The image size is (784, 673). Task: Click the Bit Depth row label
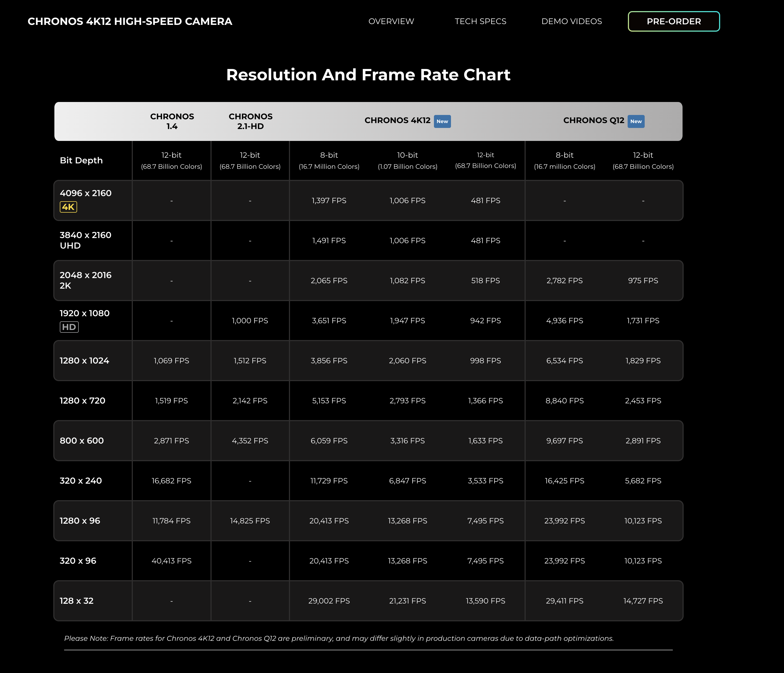(81, 160)
